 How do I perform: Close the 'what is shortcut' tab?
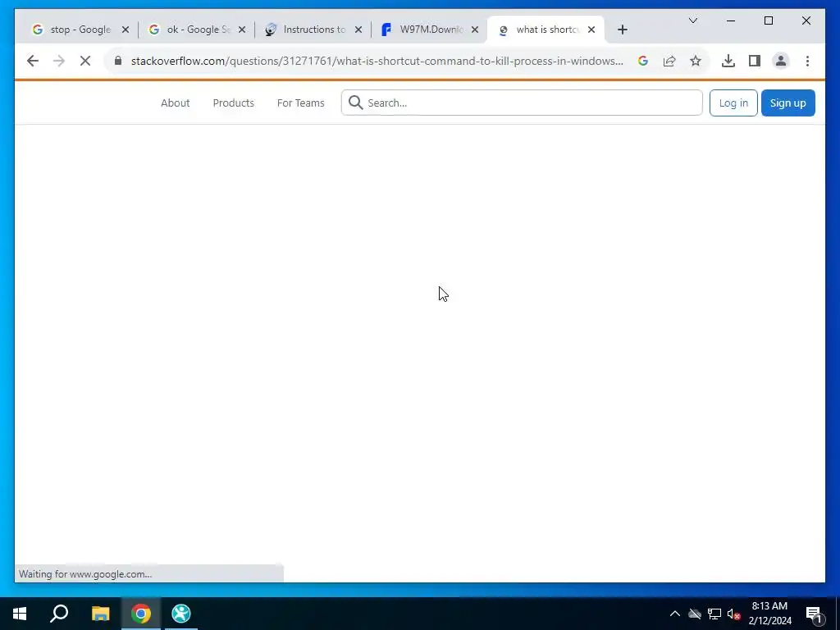tap(591, 30)
